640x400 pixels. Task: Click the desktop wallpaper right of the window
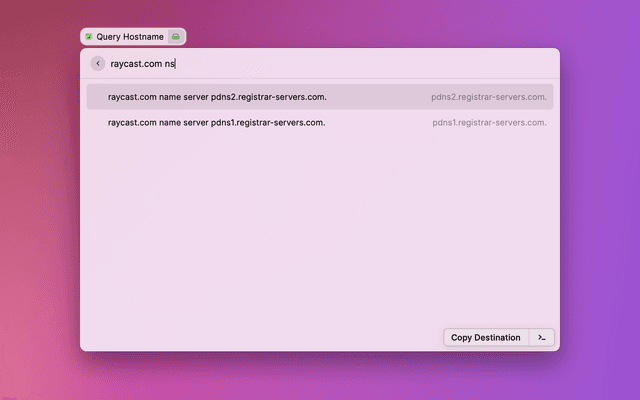coord(600,200)
